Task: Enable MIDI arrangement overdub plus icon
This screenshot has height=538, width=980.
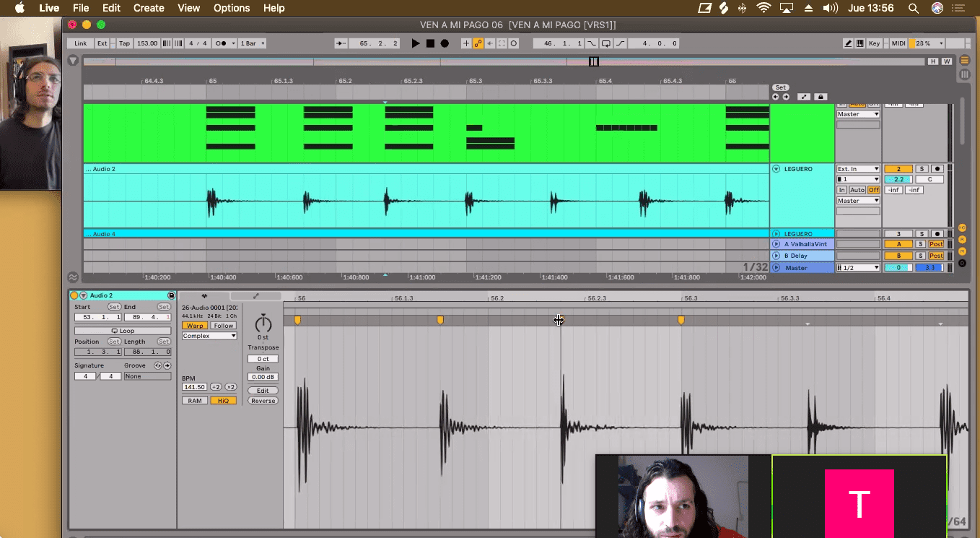Action: pos(466,43)
